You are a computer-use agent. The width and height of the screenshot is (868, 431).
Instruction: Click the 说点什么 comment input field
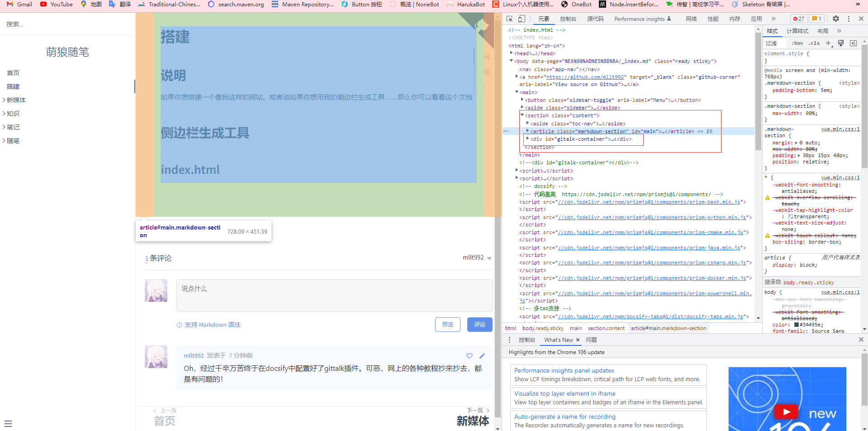click(x=334, y=295)
